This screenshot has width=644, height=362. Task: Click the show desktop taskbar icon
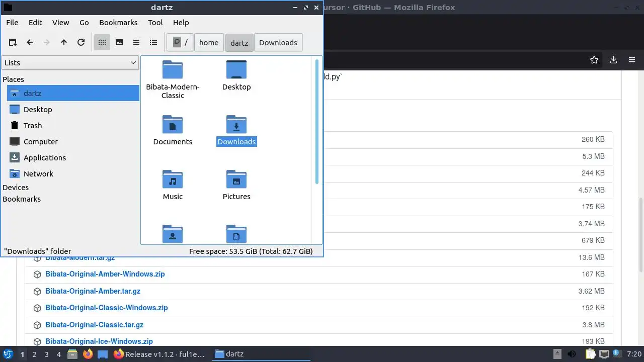tap(103, 354)
